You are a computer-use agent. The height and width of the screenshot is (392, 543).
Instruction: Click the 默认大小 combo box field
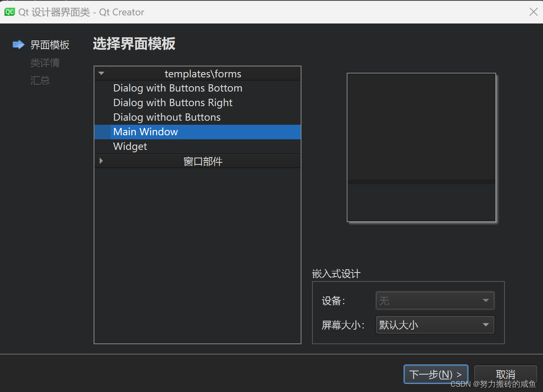coord(430,325)
